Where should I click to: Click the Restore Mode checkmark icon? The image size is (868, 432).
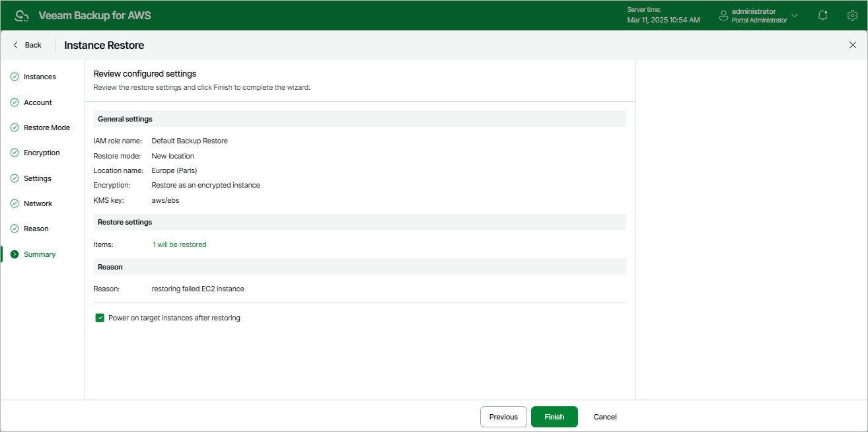pos(14,127)
